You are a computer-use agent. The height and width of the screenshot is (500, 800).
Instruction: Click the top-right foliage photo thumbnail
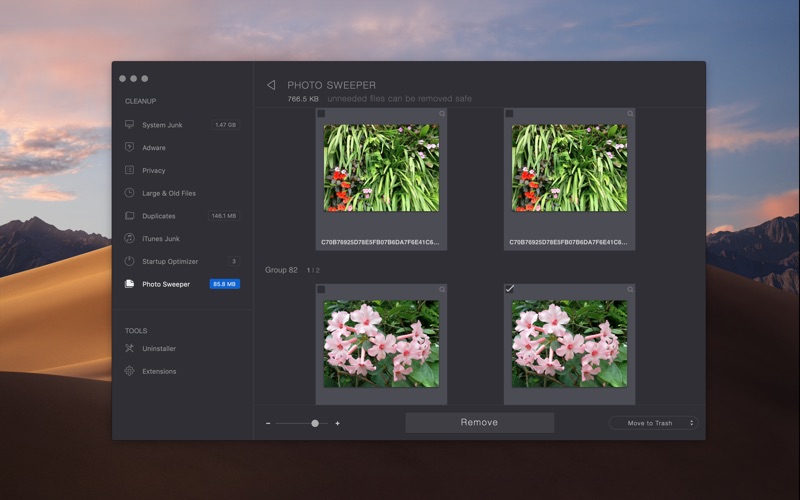[569, 168]
